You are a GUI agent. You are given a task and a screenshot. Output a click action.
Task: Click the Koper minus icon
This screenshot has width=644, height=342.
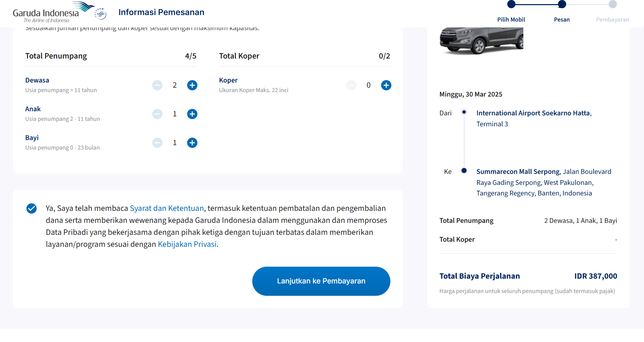(351, 85)
